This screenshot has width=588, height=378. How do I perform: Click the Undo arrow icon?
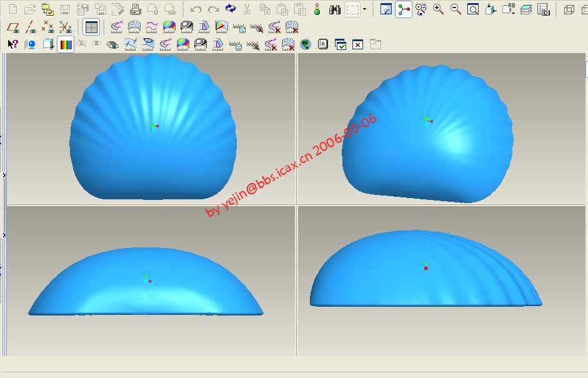[x=196, y=9]
